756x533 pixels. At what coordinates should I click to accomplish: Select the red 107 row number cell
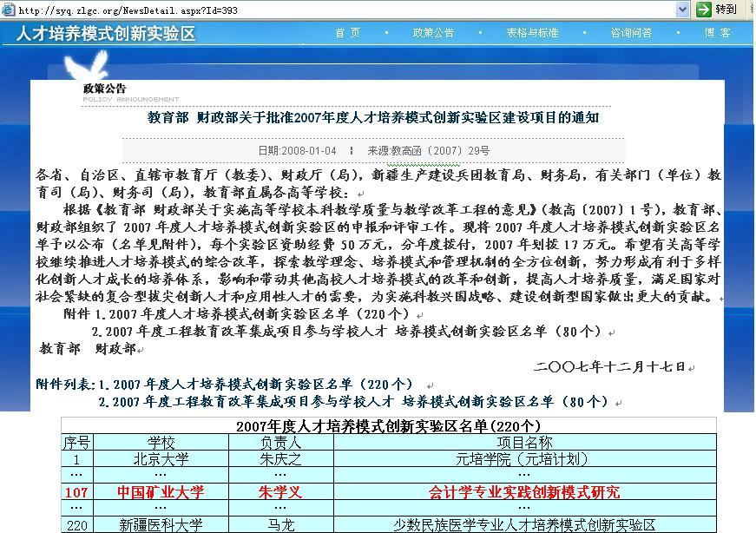(76, 492)
